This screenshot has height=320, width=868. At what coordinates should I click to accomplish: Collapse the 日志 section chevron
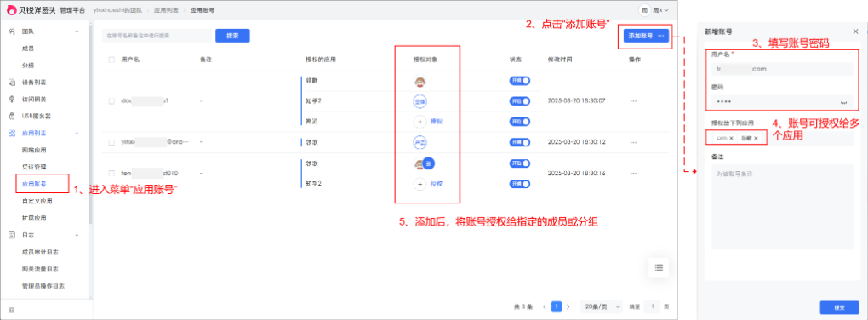click(77, 235)
